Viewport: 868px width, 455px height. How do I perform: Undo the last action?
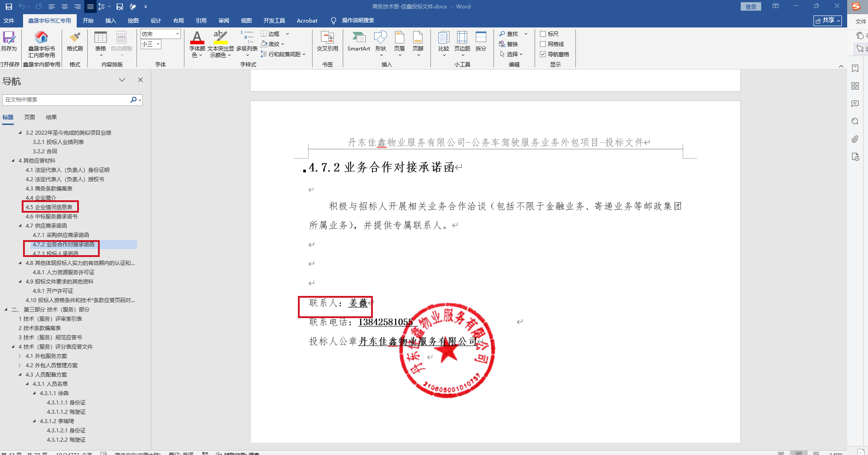[x=22, y=7]
